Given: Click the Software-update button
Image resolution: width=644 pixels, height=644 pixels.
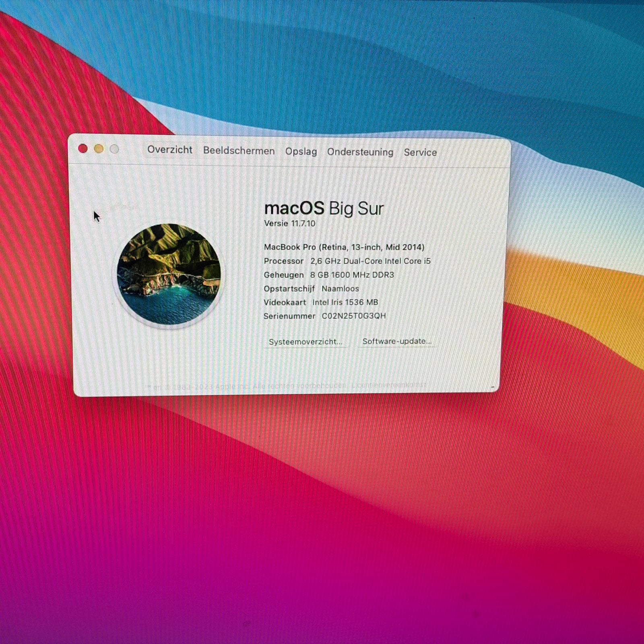Looking at the screenshot, I should click(x=396, y=341).
